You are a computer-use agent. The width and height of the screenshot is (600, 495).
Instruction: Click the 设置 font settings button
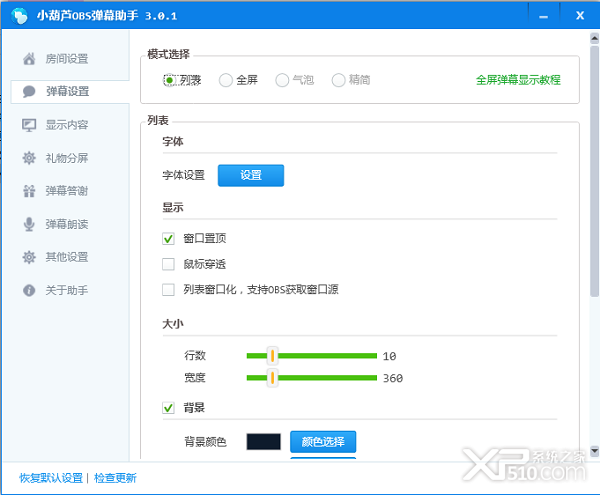pos(251,176)
